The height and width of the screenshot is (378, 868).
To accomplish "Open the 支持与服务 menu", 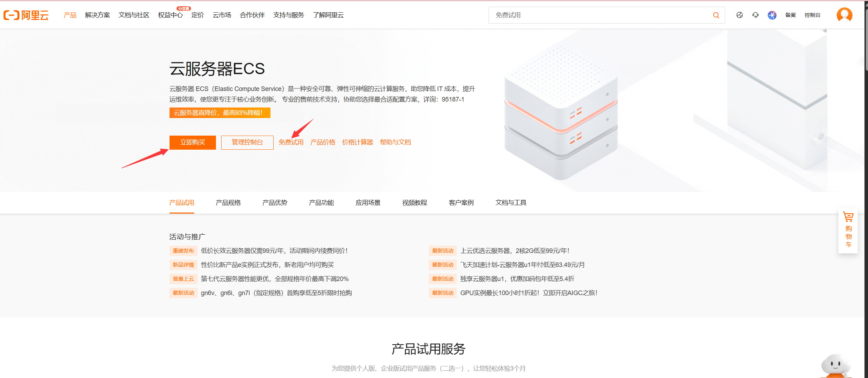I will coord(289,15).
